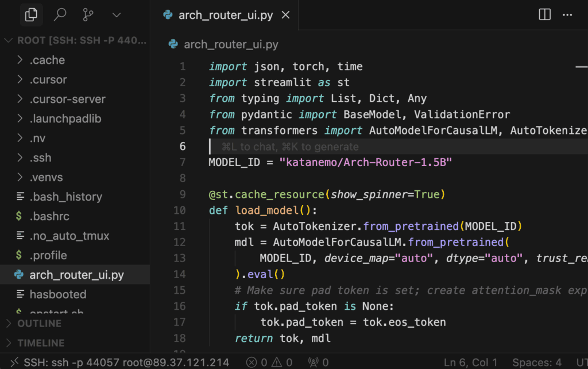Click the SSH remote connection status button
The height and width of the screenshot is (369, 588).
point(119,362)
